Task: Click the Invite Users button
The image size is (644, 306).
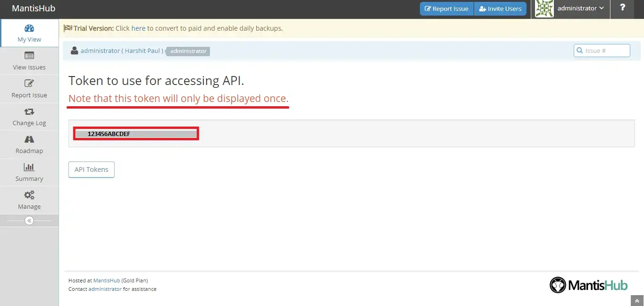Action: pos(500,8)
